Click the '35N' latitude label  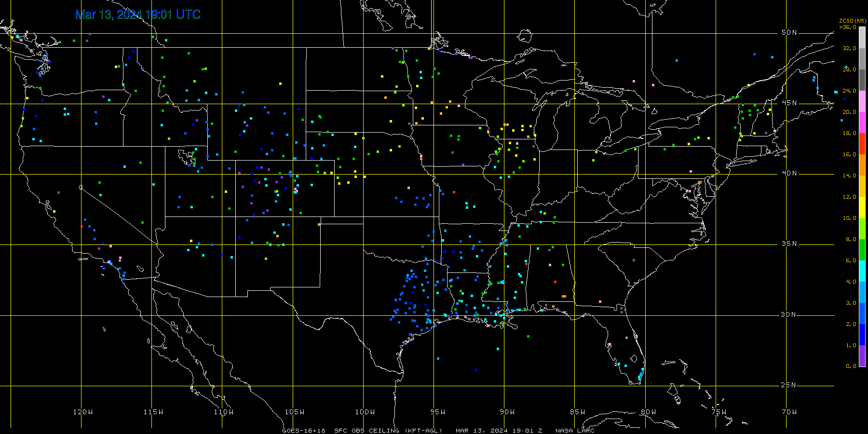(x=789, y=244)
